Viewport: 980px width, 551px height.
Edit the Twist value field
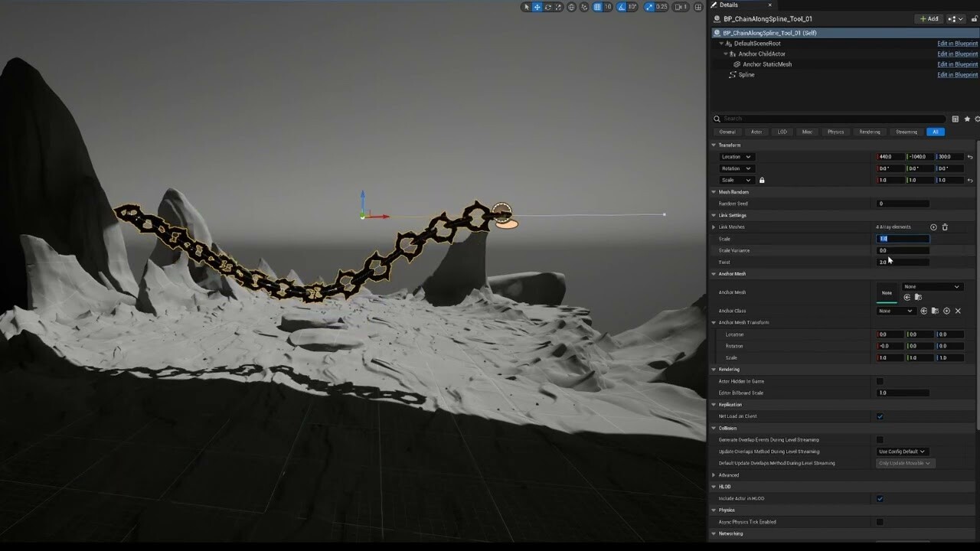point(903,262)
